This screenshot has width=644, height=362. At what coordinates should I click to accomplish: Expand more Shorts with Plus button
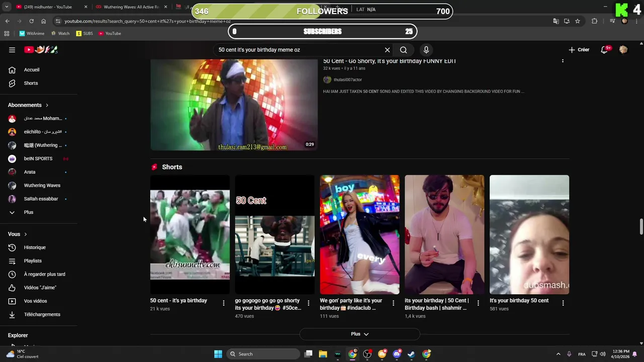pyautogui.click(x=360, y=334)
